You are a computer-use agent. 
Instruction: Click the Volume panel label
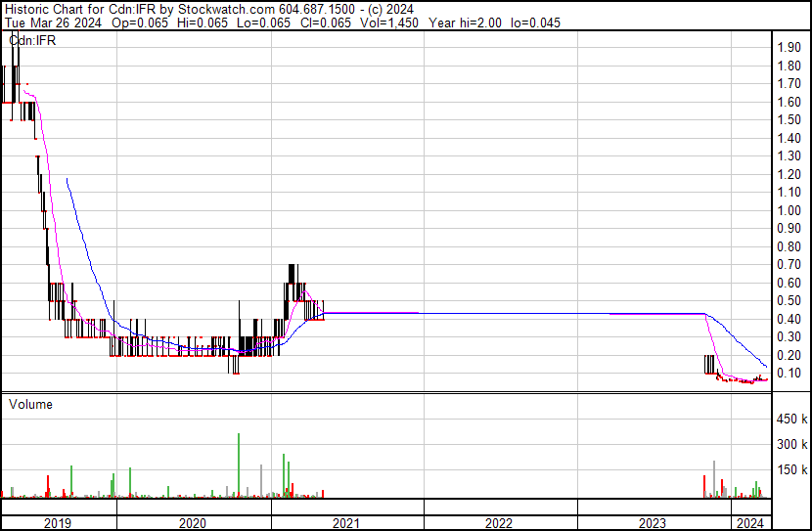click(30, 404)
